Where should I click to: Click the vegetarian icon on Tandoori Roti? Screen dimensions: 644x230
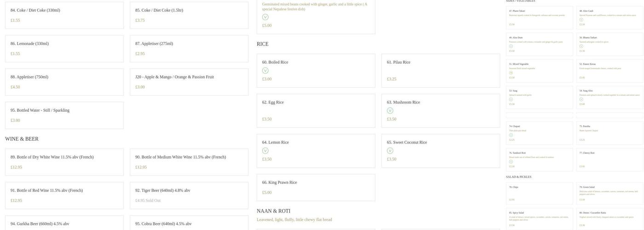click(511, 161)
